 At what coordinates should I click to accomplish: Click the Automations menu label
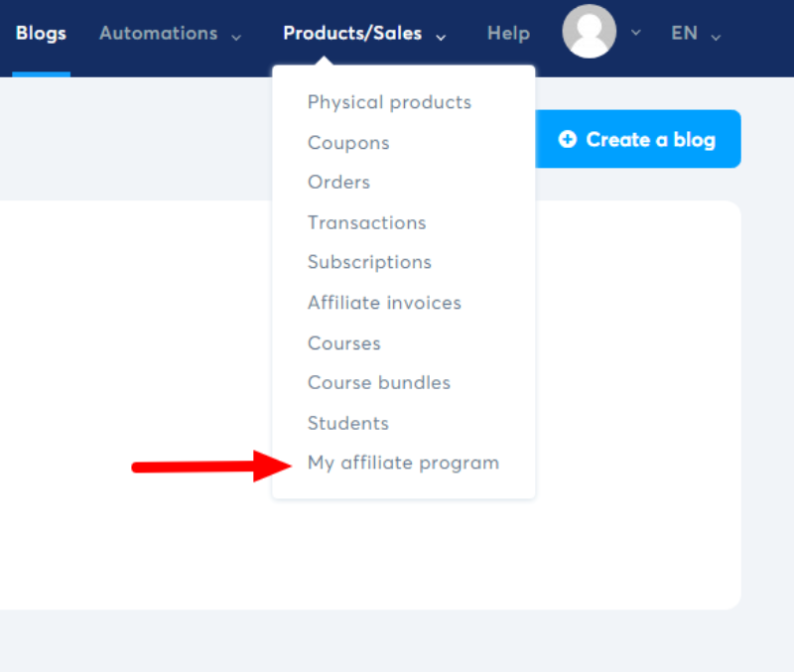(158, 34)
